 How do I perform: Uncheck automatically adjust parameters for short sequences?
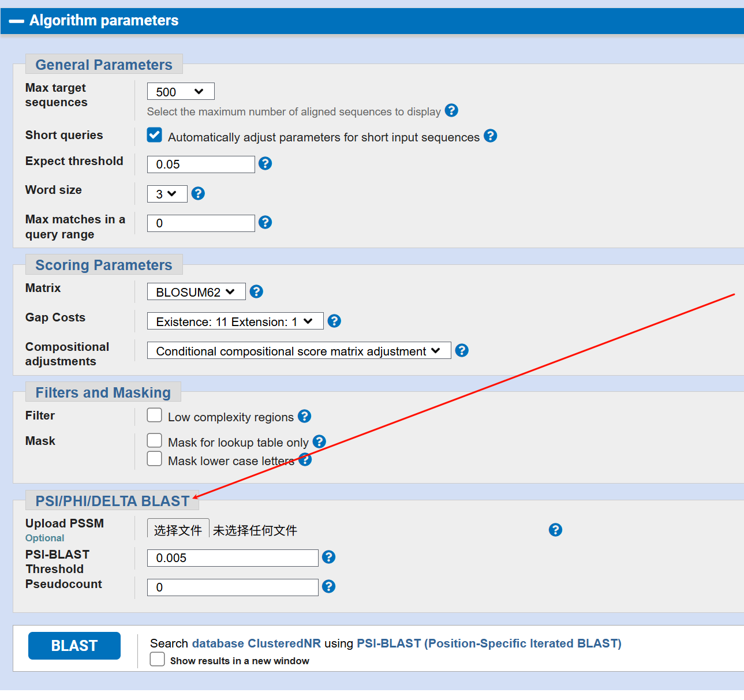coord(155,135)
